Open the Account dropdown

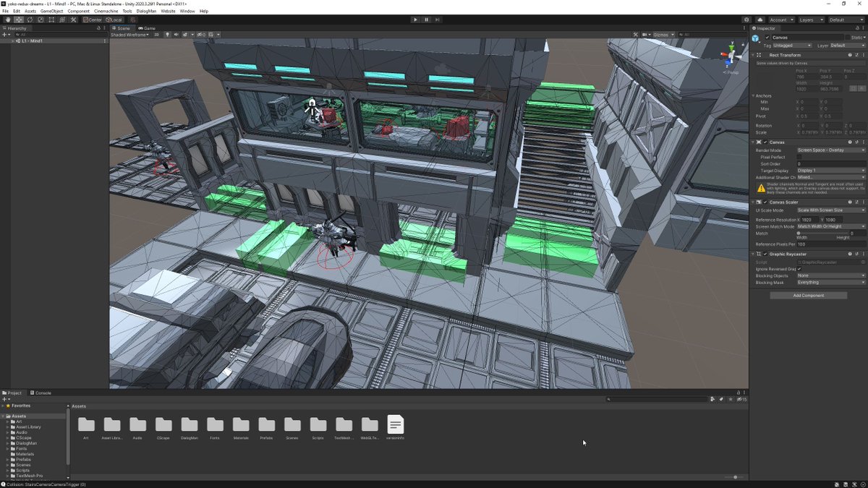pos(781,20)
